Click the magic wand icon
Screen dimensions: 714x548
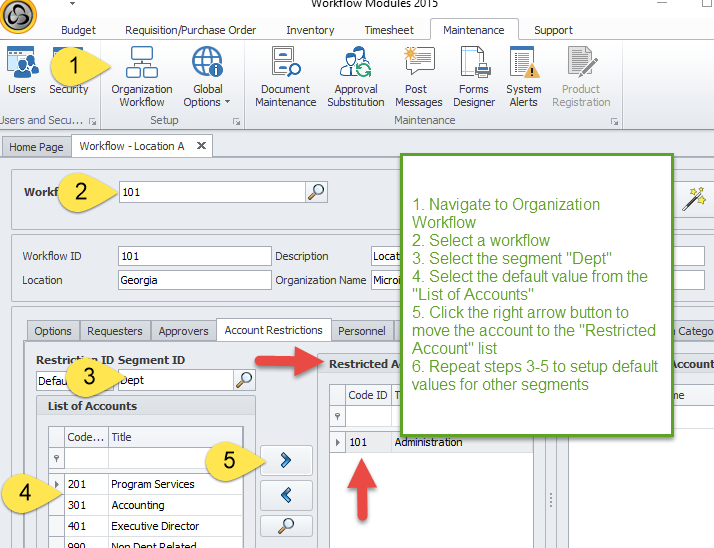pyautogui.click(x=693, y=200)
